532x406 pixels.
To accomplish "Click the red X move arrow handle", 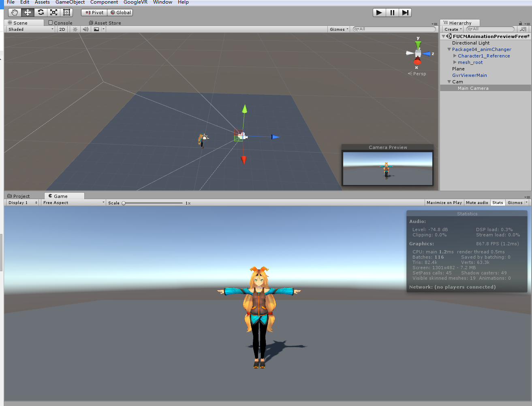I will coord(244,160).
